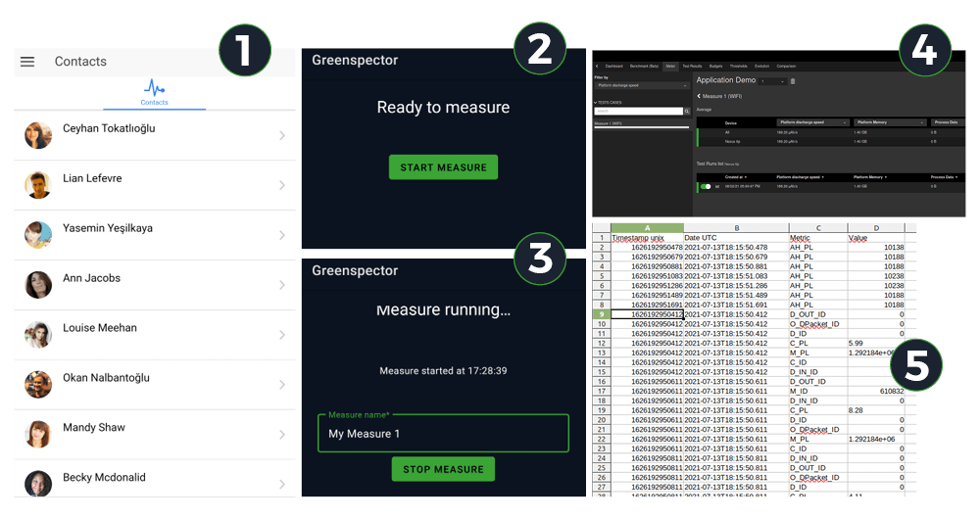Select contact name Lian Lefevre
This screenshot has width=980, height=519.
92,178
